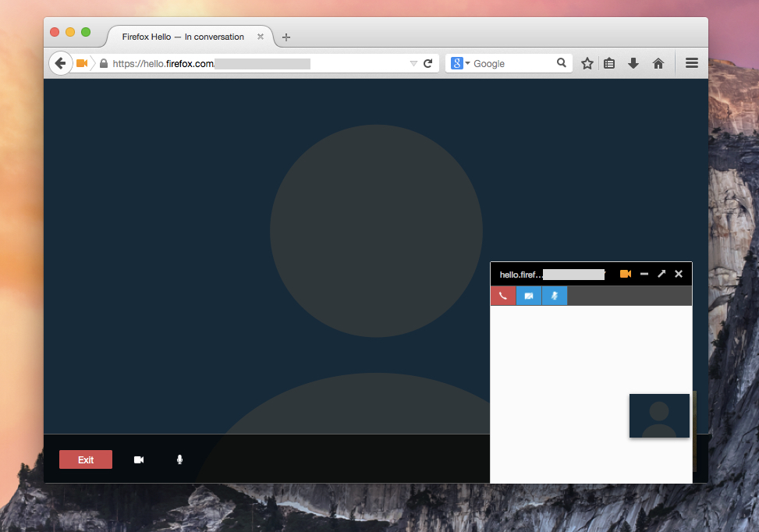Toggle microphone mute in conversation bar
This screenshot has height=532, width=759.
179,459
